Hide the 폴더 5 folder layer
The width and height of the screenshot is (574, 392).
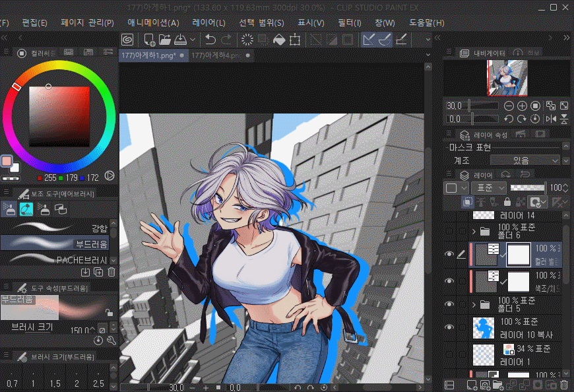click(449, 304)
